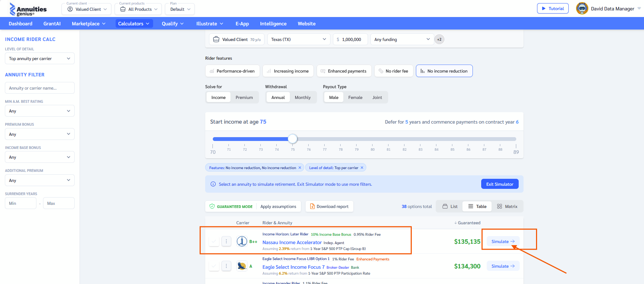The width and height of the screenshot is (644, 284).
Task: Click the Annuities Genius logo
Action: pyautogui.click(x=28, y=9)
